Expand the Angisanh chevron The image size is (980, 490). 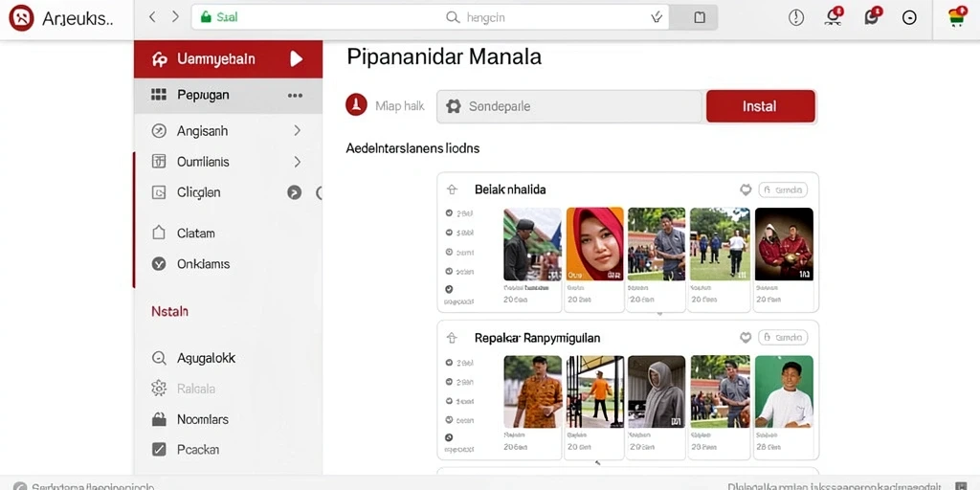tap(297, 130)
